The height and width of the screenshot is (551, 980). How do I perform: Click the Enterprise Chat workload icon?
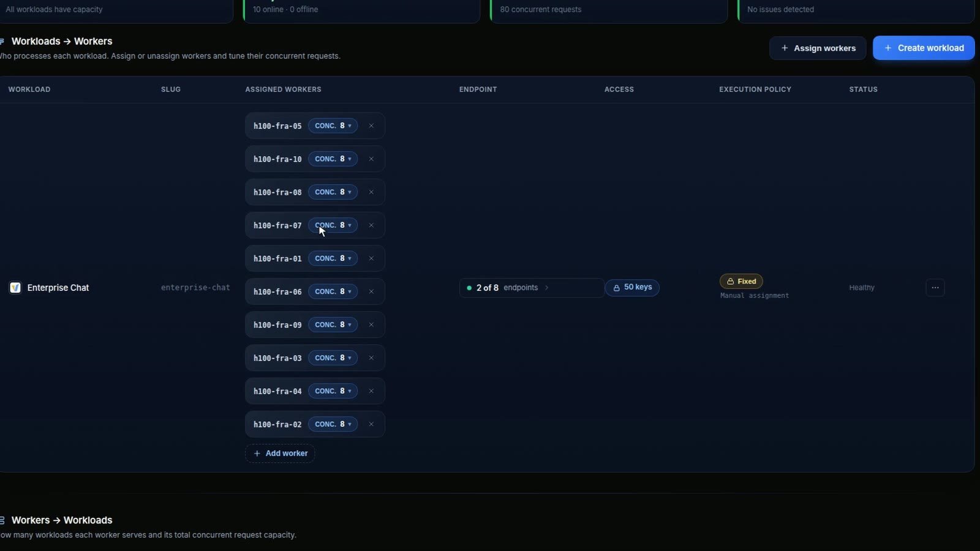15,288
